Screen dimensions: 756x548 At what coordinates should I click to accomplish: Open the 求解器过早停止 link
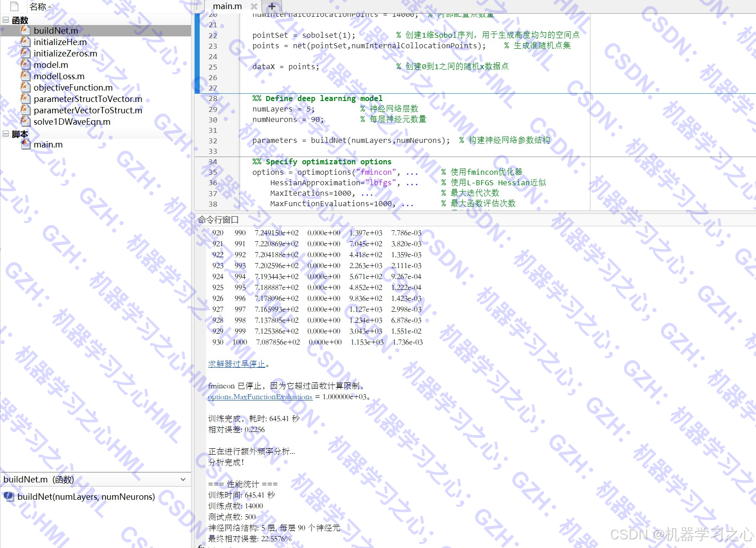(x=237, y=364)
